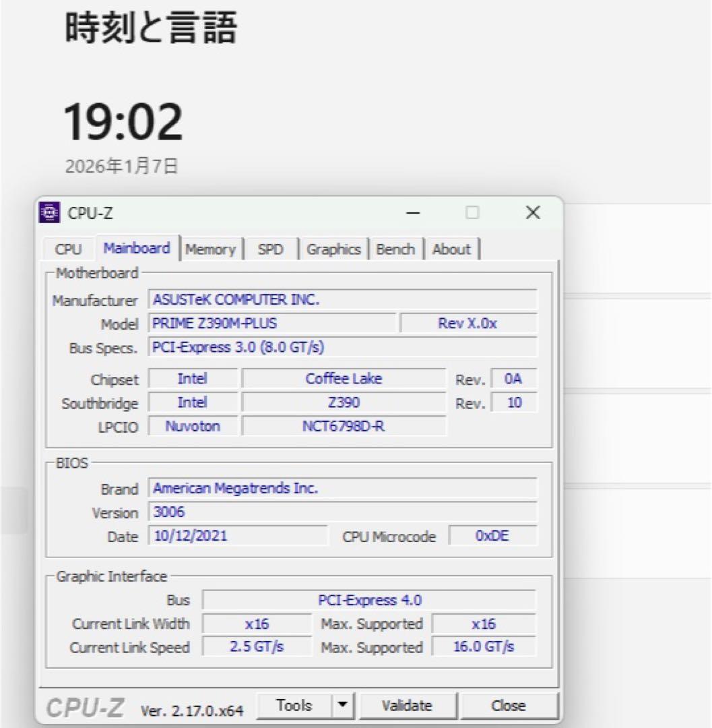Viewport: 712px width, 728px height.
Task: Open the Memory tab
Action: point(211,249)
